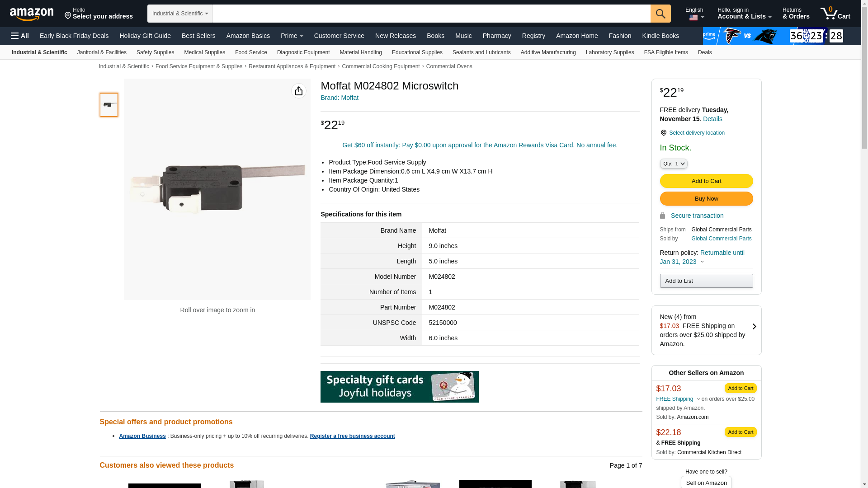Click arrow beside New (4) from offers

tap(754, 326)
